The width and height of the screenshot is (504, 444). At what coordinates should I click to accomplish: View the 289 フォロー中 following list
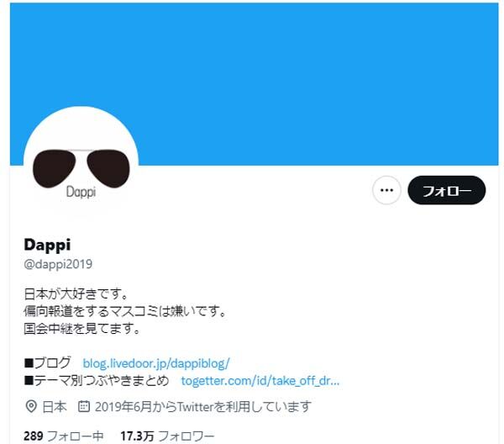coord(64,436)
